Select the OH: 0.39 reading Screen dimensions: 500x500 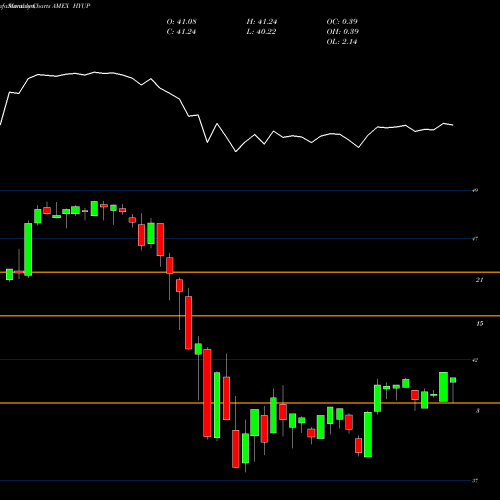pos(342,32)
